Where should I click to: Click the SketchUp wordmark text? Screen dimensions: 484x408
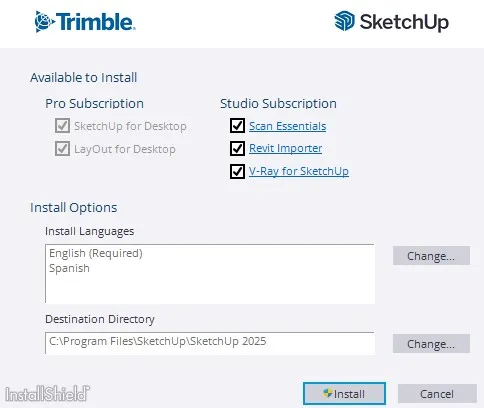coord(404,22)
